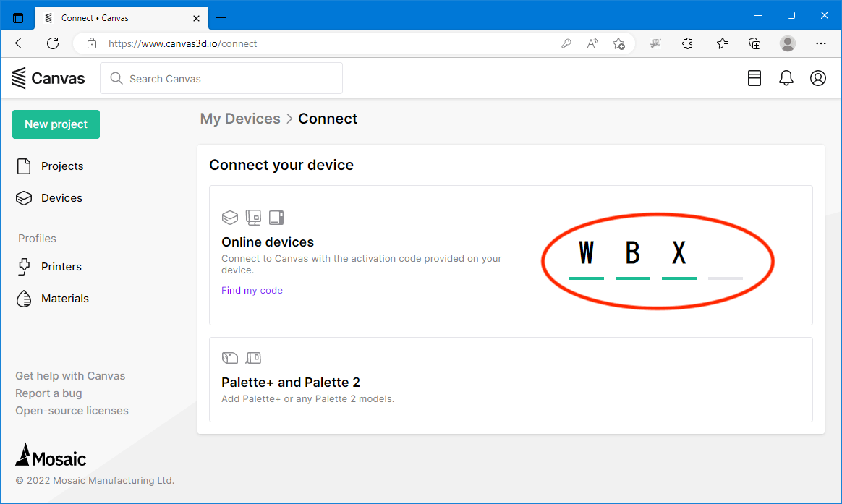This screenshot has height=504, width=842.
Task: Close the Connect • Canvas tab
Action: (197, 18)
